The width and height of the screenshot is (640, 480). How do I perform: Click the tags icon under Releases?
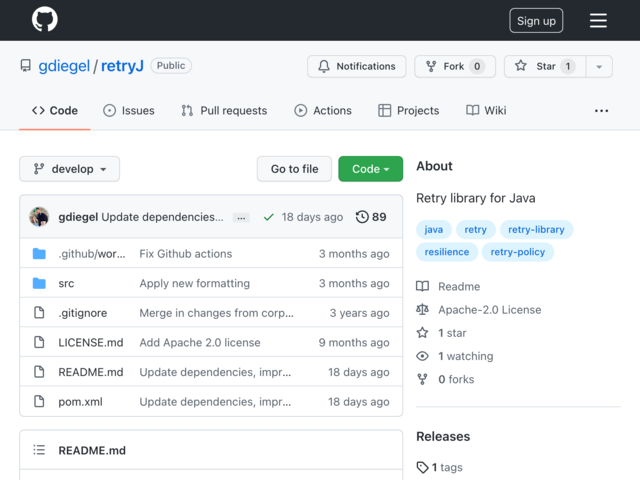coord(423,467)
